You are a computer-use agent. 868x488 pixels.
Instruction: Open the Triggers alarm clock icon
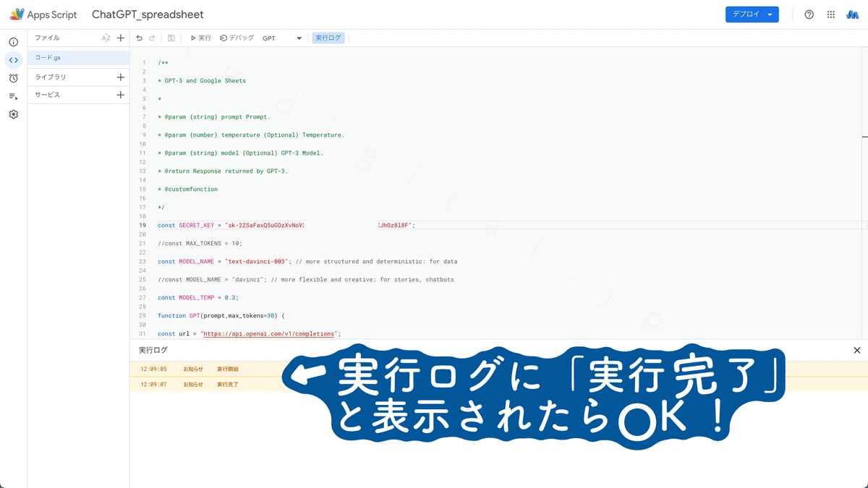[13, 78]
